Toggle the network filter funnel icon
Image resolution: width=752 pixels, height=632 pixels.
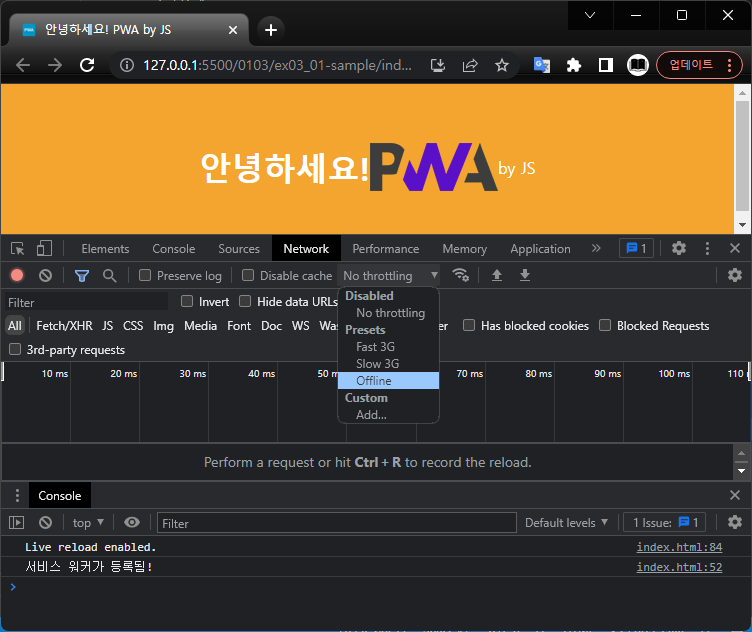click(x=82, y=275)
